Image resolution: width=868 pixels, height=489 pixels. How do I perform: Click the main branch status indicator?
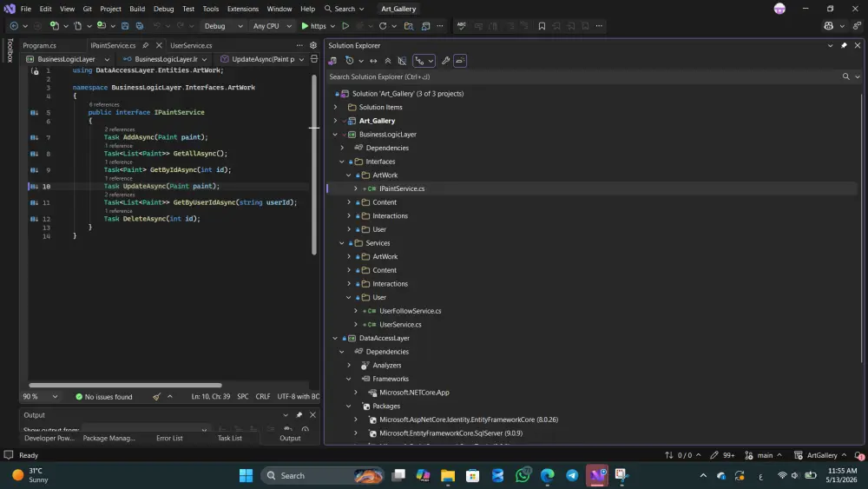tap(764, 455)
